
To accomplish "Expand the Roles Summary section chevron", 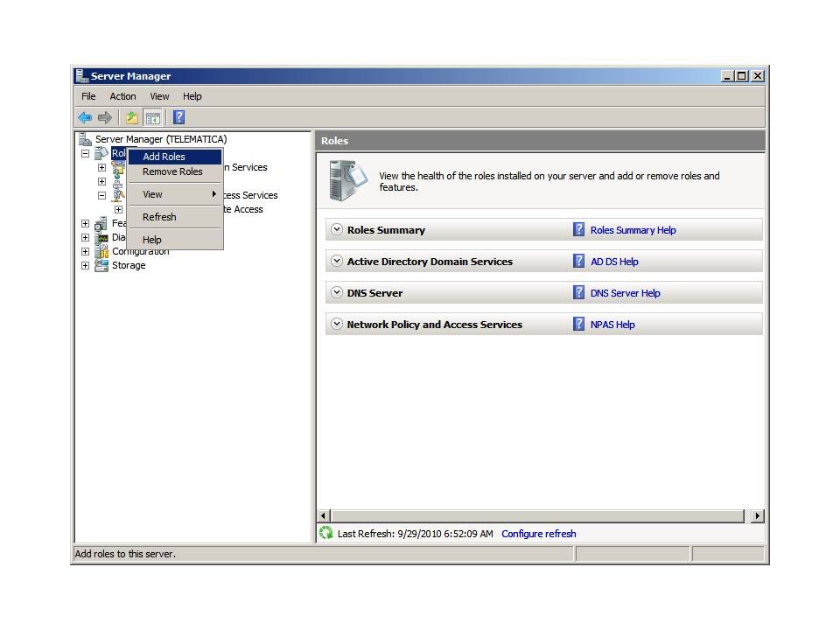I will (x=337, y=230).
